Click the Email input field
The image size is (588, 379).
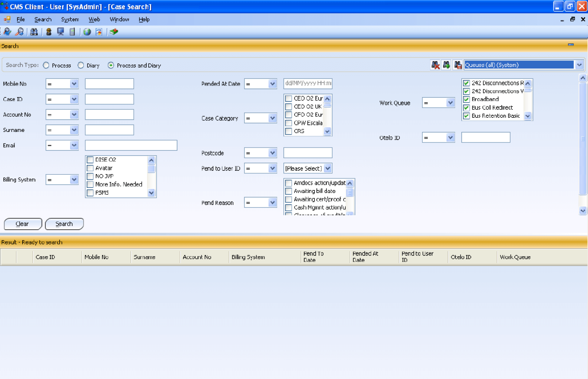click(x=131, y=145)
